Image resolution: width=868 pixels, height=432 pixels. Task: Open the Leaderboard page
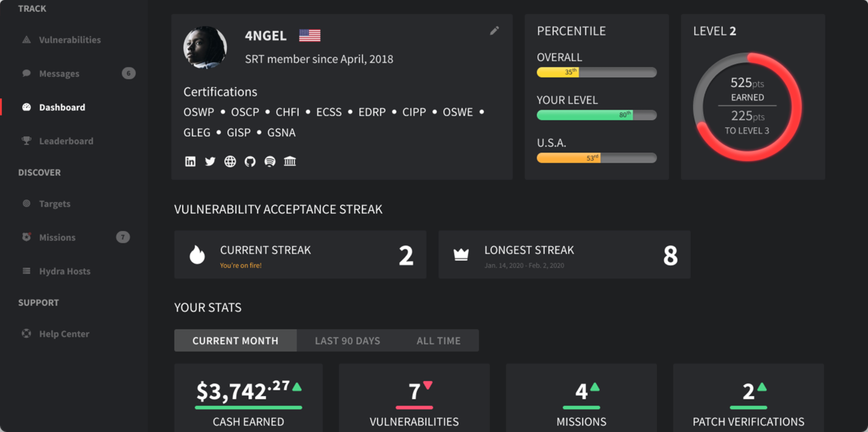point(66,141)
